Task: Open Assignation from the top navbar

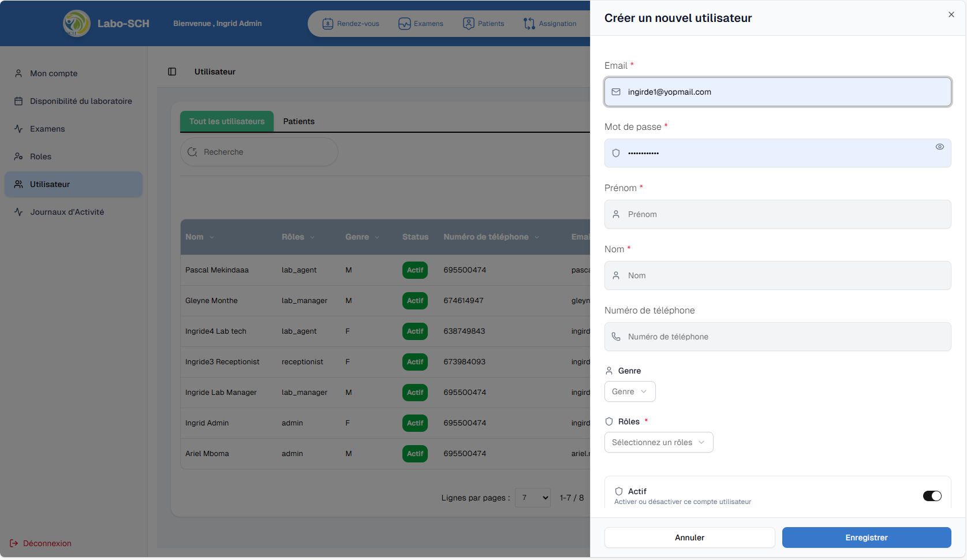Action: pyautogui.click(x=550, y=24)
